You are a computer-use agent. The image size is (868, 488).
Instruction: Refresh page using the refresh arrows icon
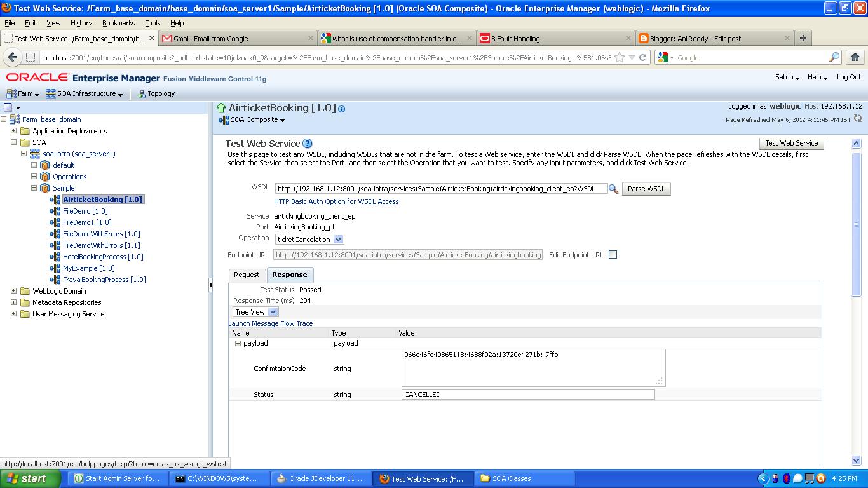[858, 119]
